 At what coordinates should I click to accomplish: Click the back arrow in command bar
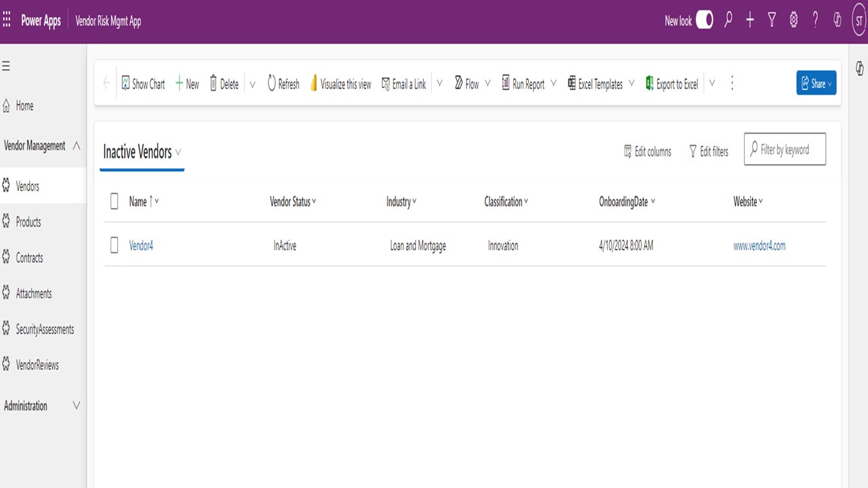106,83
